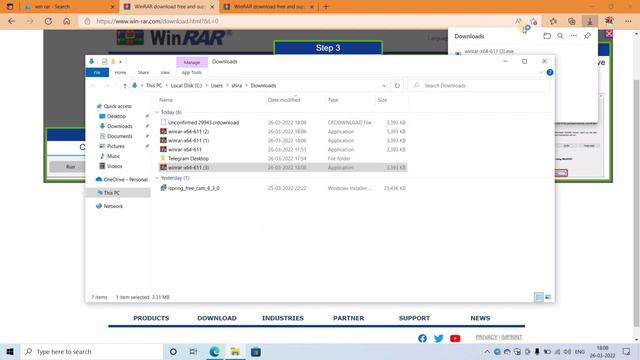Select Pictures in Explorer sidebar
640x360 pixels.
point(116,146)
